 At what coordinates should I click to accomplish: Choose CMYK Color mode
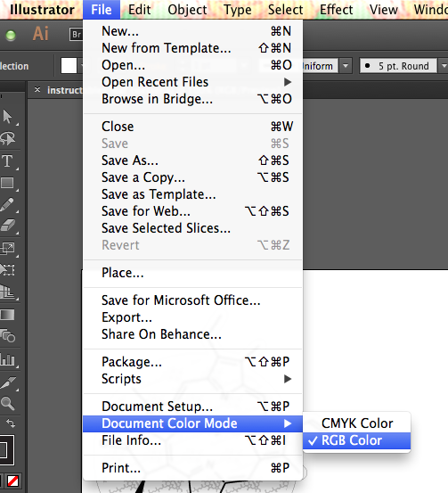point(357,423)
